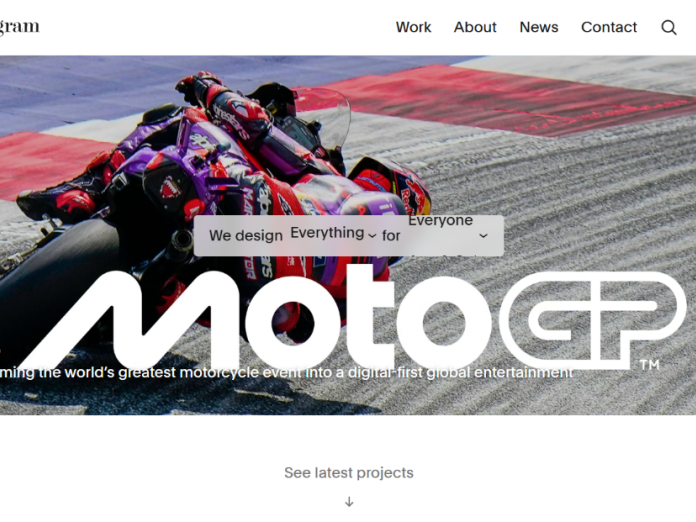The width and height of the screenshot is (696, 522).
Task: Click the See latest projects link
Action: point(349,473)
